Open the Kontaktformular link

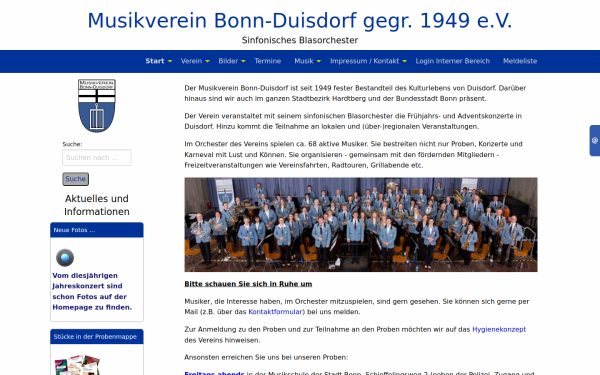pos(276,312)
